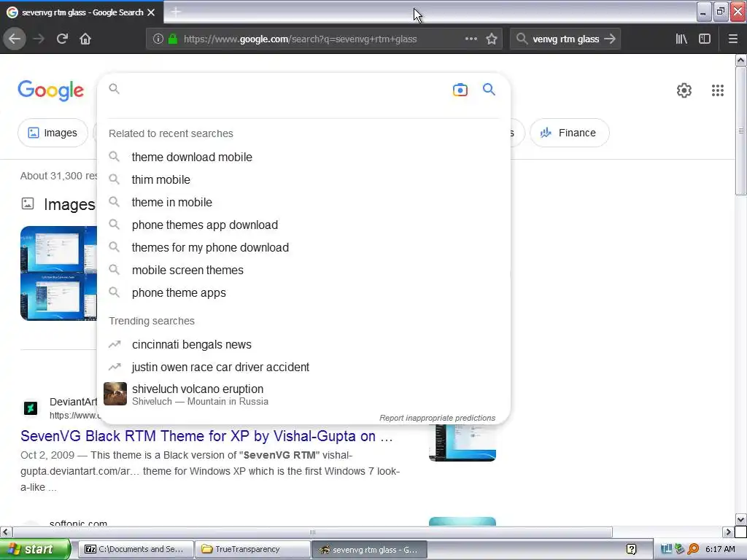Select the Finance filter chip
The image size is (747, 560).
569,133
